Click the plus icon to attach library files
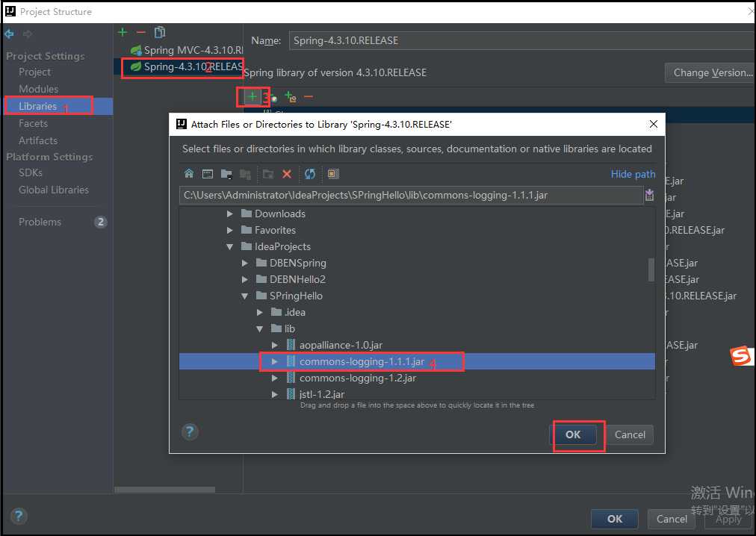 coord(252,97)
